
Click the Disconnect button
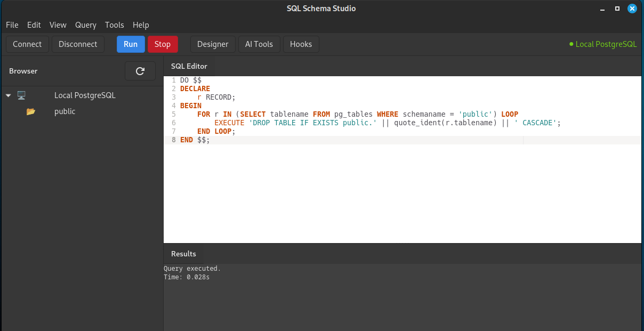tap(78, 44)
